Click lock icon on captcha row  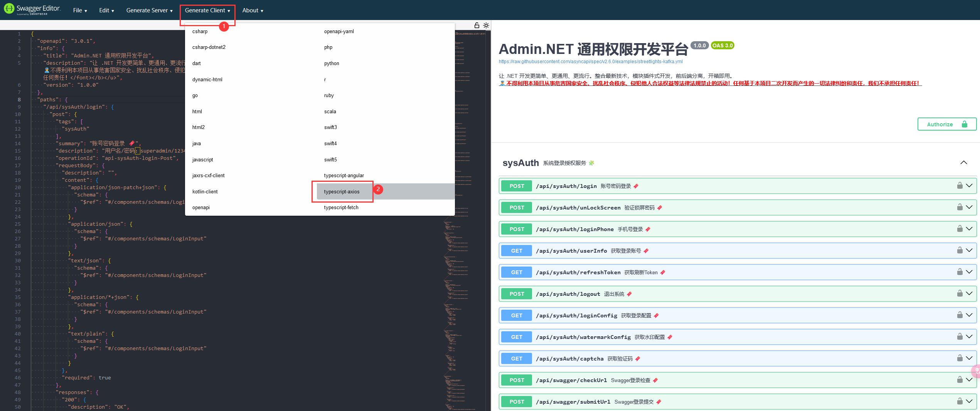point(960,358)
